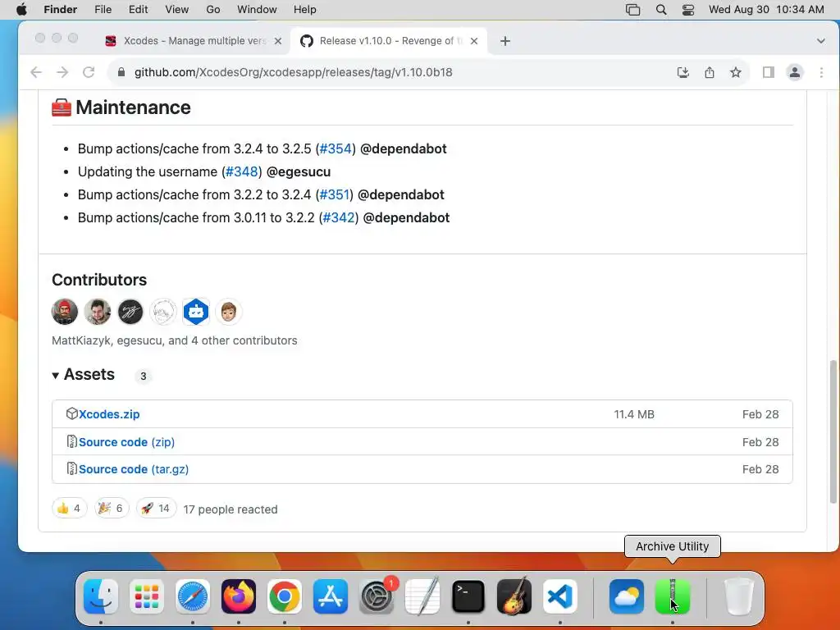Open Control Center in the menu bar
Screen dimensions: 840x630
pos(688,10)
